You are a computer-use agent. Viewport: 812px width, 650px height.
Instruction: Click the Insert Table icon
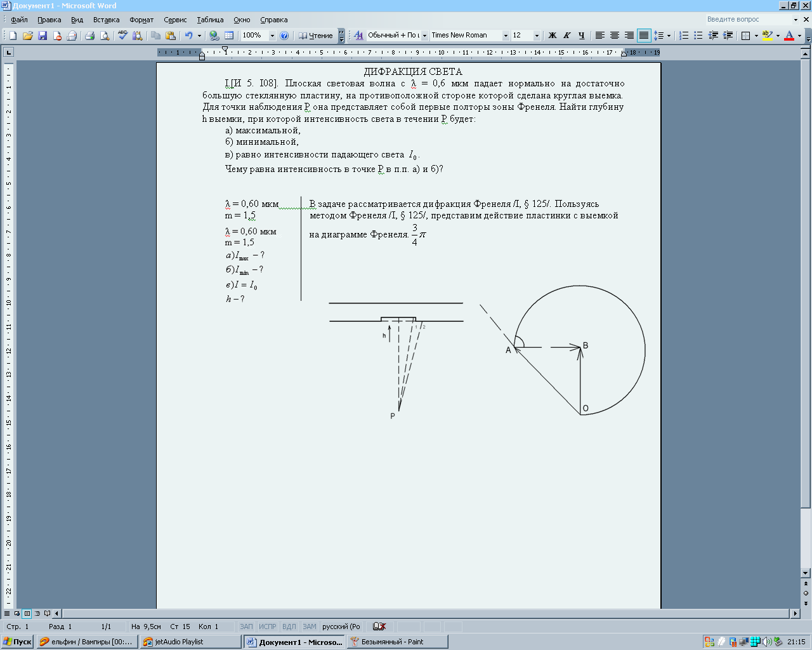[x=228, y=36]
